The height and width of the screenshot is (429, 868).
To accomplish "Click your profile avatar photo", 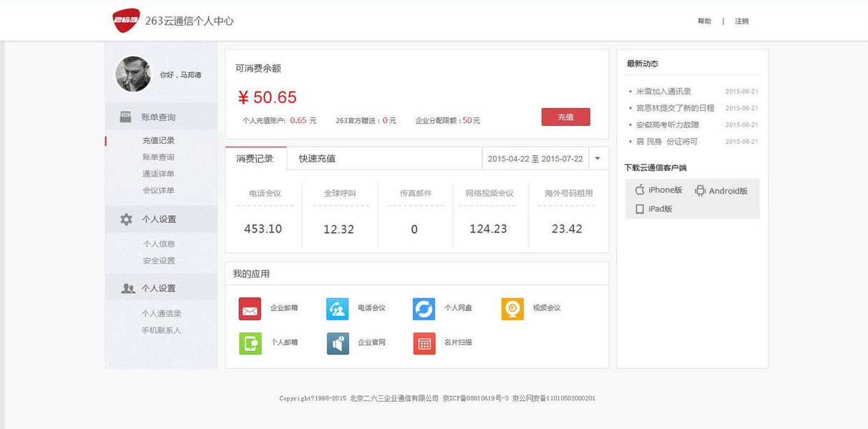I will (x=133, y=74).
